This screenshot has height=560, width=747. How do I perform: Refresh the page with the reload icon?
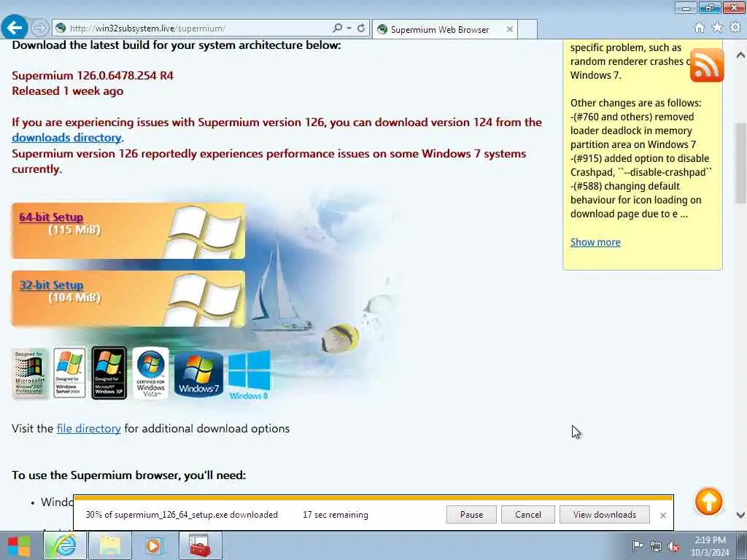click(361, 28)
